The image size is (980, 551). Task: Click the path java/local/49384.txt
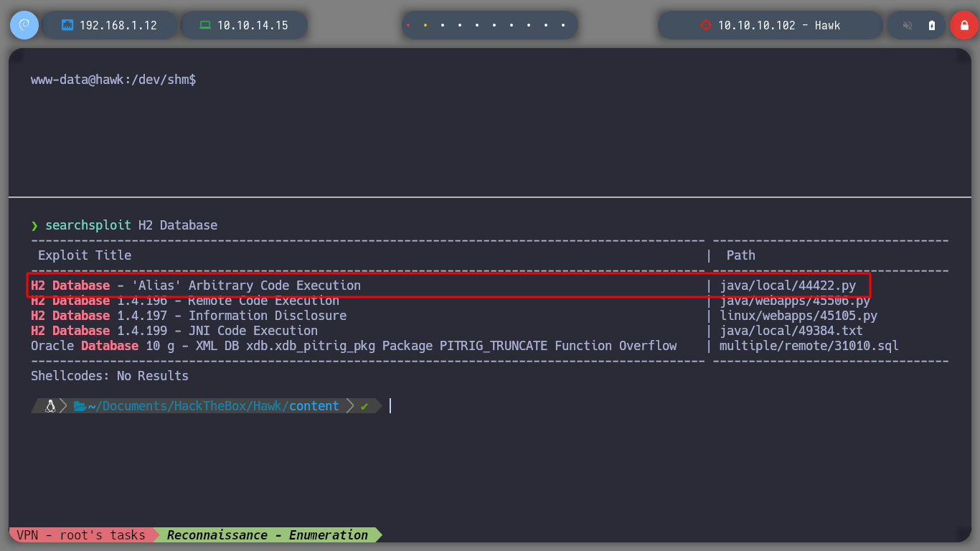[791, 331]
